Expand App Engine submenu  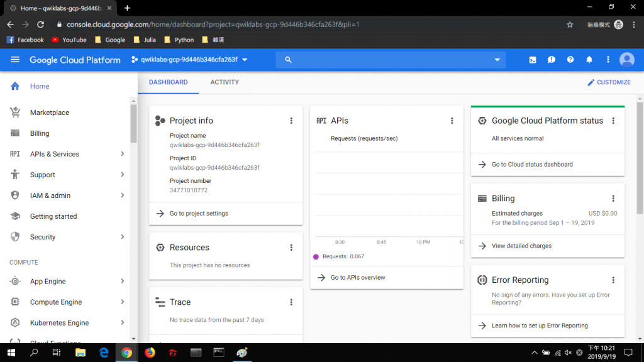123,281
